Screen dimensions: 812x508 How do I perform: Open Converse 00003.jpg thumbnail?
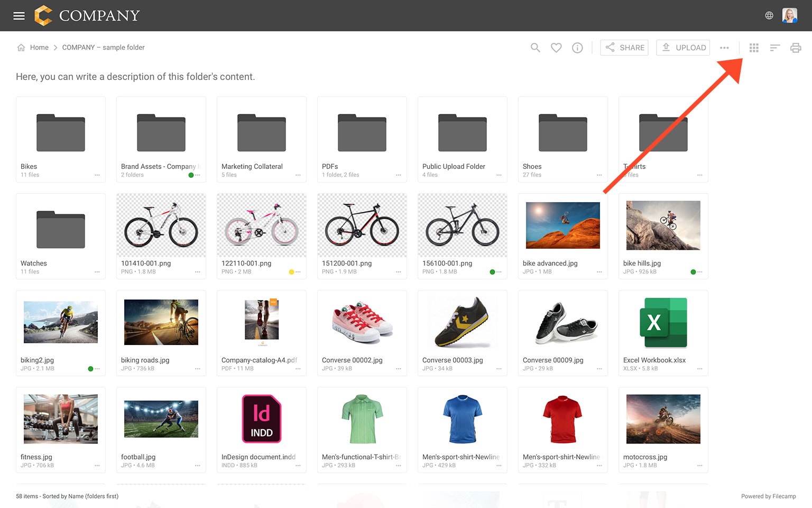(x=463, y=322)
